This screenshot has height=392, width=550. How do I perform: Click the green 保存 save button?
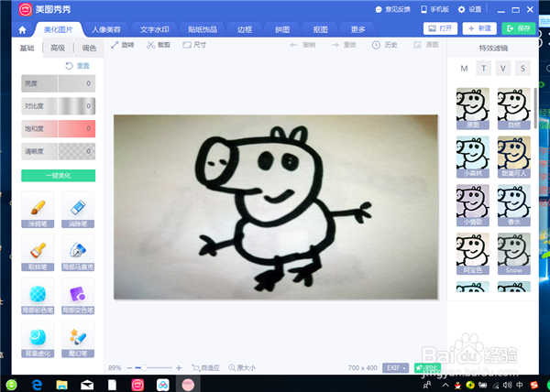coord(519,28)
